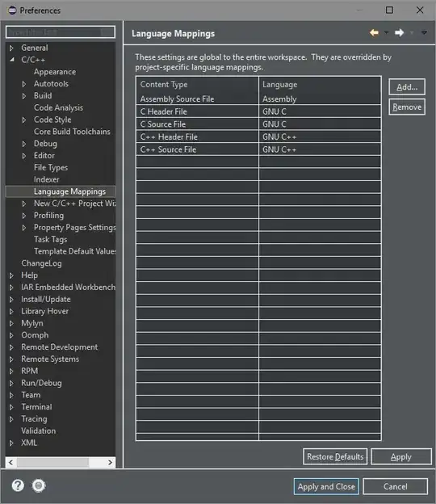This screenshot has height=504, width=436.
Task: Click the Apply button
Action: click(x=401, y=457)
